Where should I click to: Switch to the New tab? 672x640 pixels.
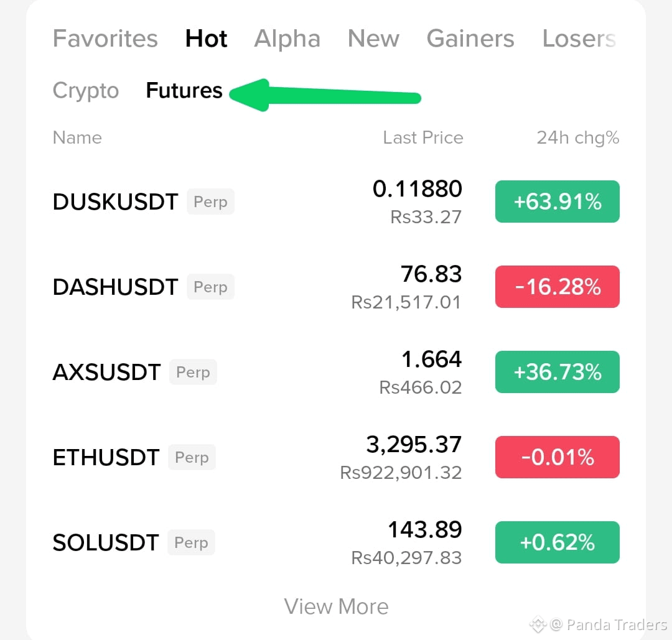pyautogui.click(x=373, y=39)
